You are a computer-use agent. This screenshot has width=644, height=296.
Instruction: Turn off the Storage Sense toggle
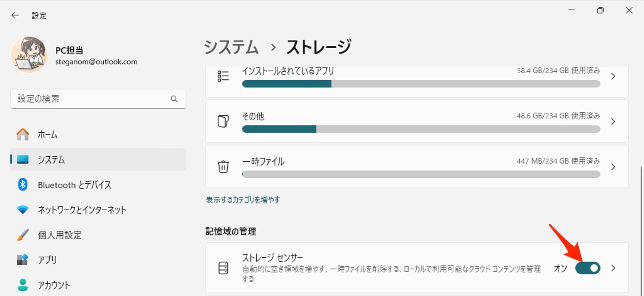click(x=587, y=268)
